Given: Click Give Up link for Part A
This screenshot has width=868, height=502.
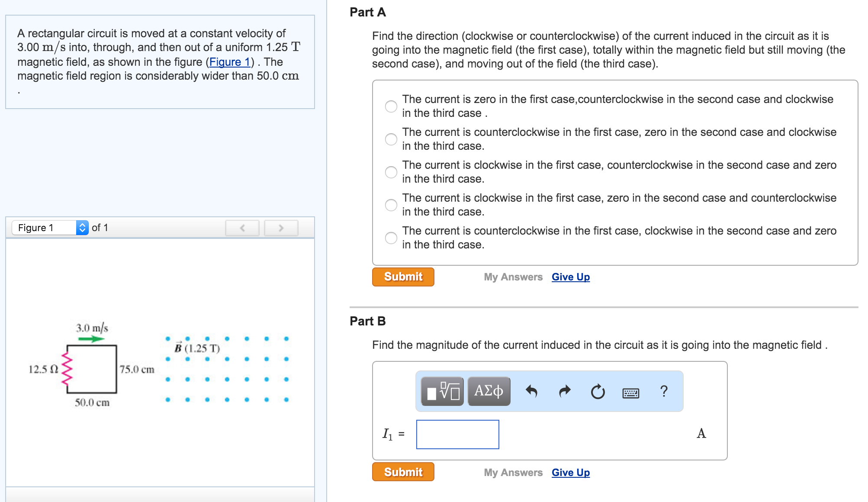Looking at the screenshot, I should pyautogui.click(x=571, y=277).
